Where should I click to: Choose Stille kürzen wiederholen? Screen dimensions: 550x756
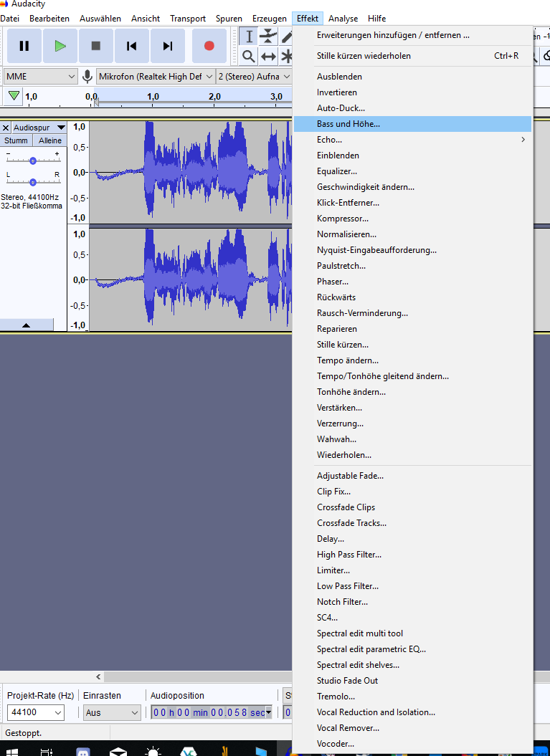(412, 56)
